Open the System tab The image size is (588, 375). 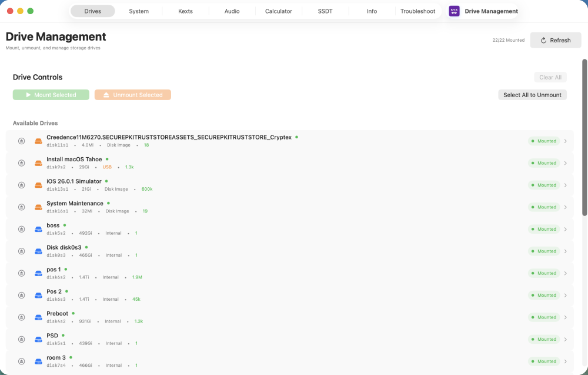[139, 11]
